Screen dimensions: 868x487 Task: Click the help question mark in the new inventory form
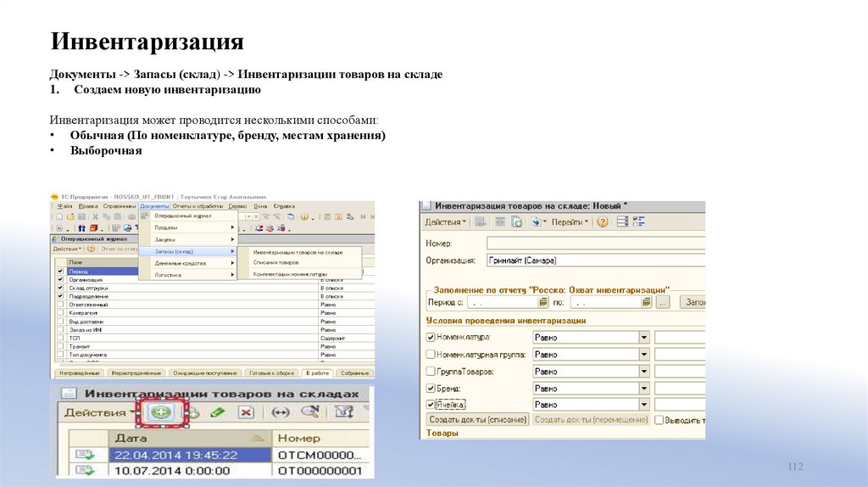click(603, 221)
